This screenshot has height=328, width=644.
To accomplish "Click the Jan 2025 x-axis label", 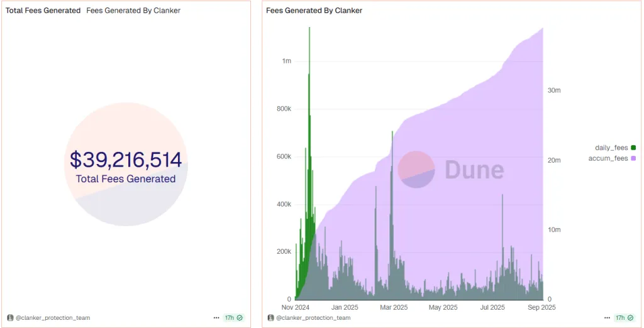I will pyautogui.click(x=345, y=307).
